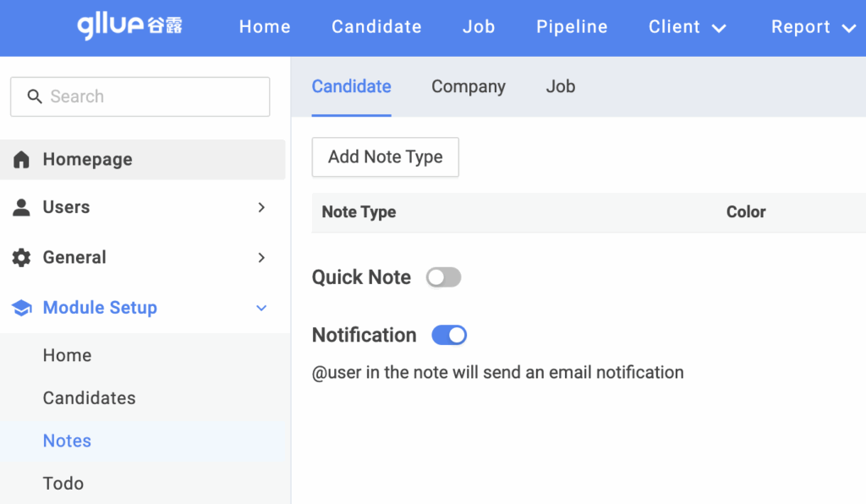Open the Report dropdown menu
The image size is (866, 504).
[x=813, y=27]
